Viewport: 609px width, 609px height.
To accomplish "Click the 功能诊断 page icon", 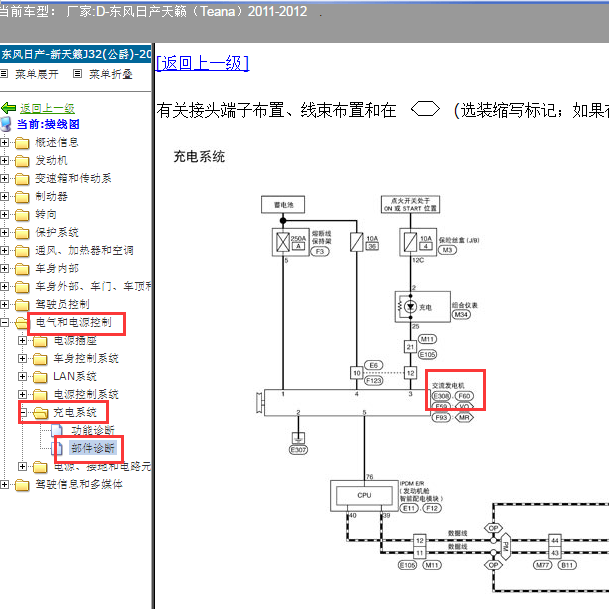I will point(57,430).
